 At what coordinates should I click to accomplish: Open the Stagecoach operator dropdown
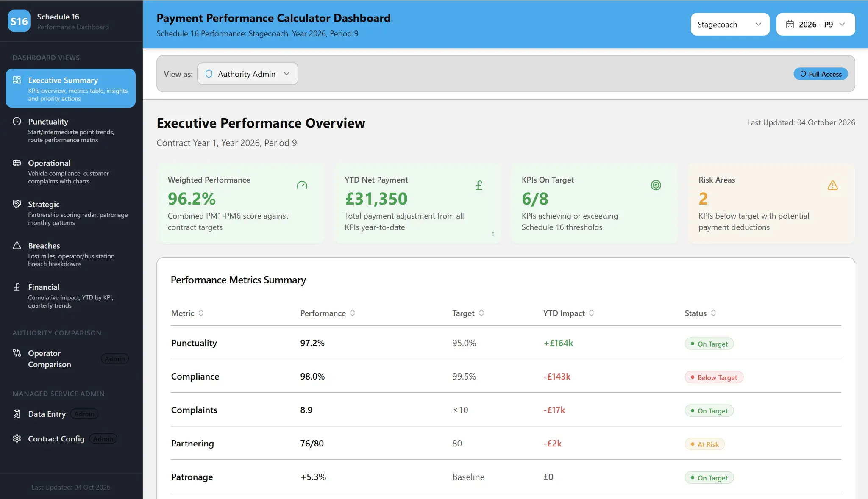tap(730, 24)
